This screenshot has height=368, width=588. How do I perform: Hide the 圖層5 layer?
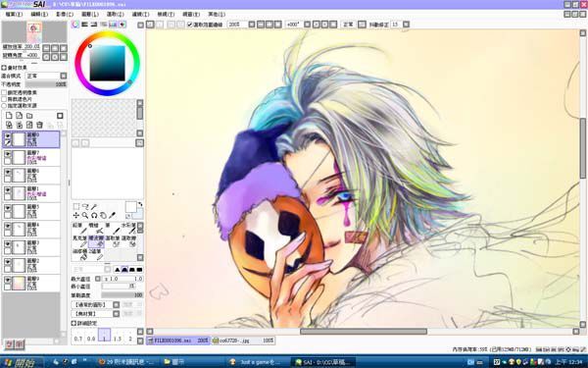click(x=8, y=208)
